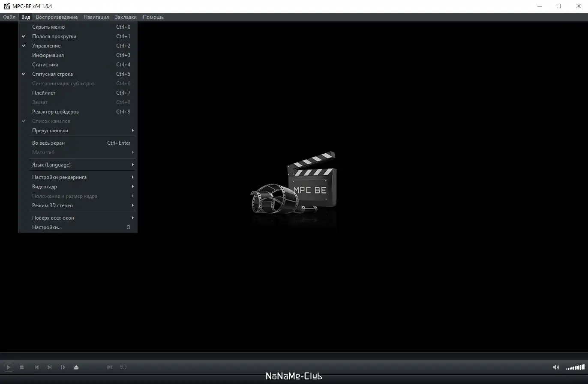Select the skip to next icon

tap(49, 367)
